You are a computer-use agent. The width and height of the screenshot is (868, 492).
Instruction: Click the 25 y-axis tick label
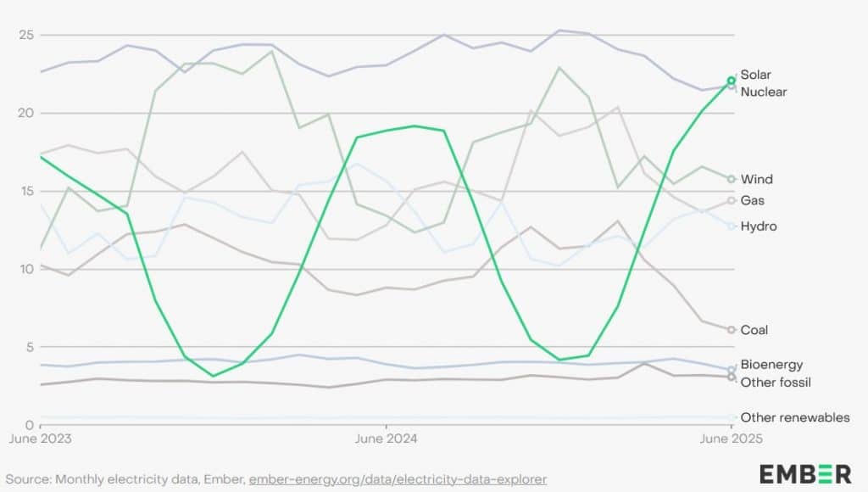click(x=26, y=36)
